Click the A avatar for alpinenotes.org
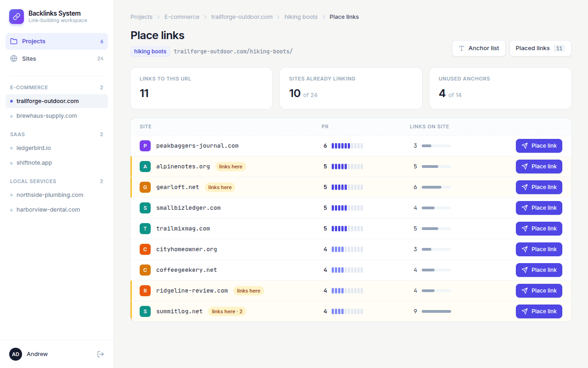Screen dimensions: 588x368 [x=145, y=167]
